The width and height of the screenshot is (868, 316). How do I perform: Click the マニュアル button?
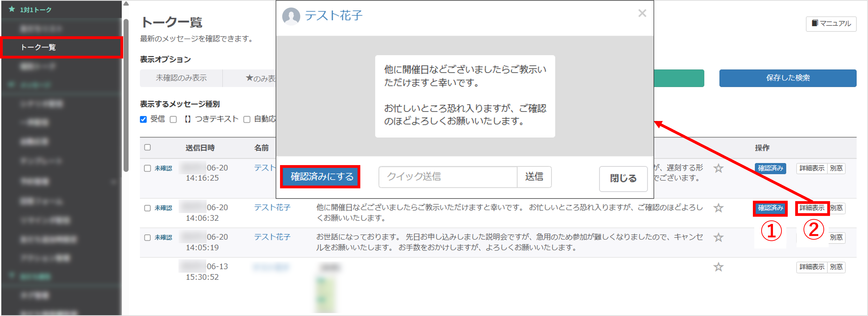click(831, 24)
